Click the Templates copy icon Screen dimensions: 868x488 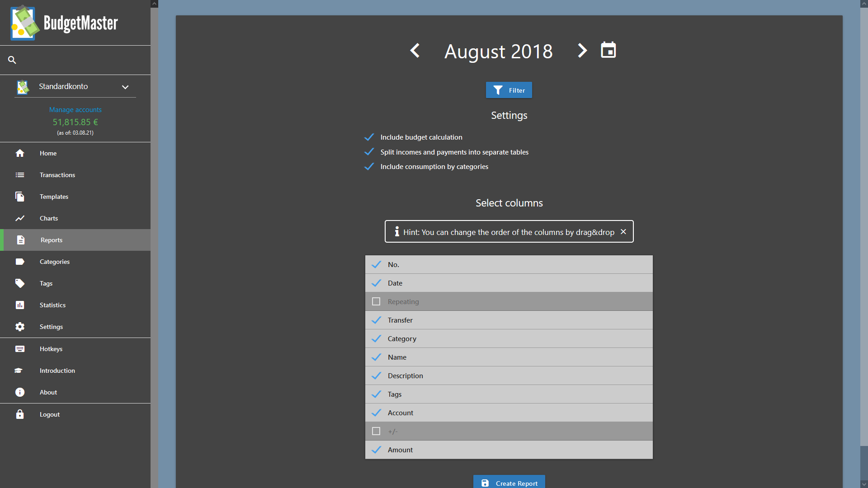pos(20,197)
